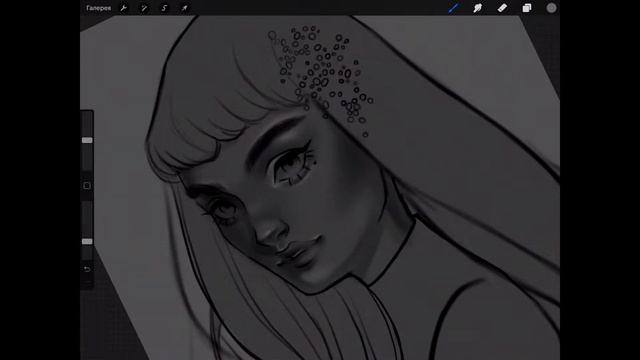Image resolution: width=640 pixels, height=360 pixels.
Task: Tap the square modify button on sidebar
Action: (87, 186)
